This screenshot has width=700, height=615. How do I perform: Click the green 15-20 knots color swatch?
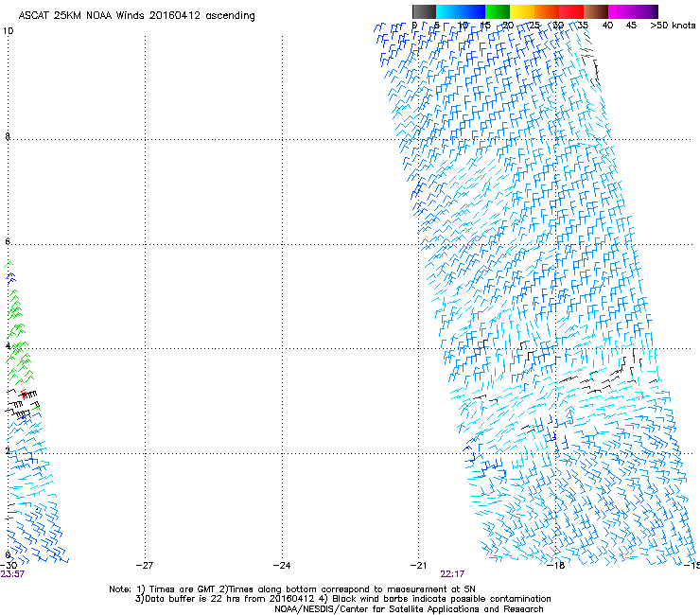click(x=498, y=11)
